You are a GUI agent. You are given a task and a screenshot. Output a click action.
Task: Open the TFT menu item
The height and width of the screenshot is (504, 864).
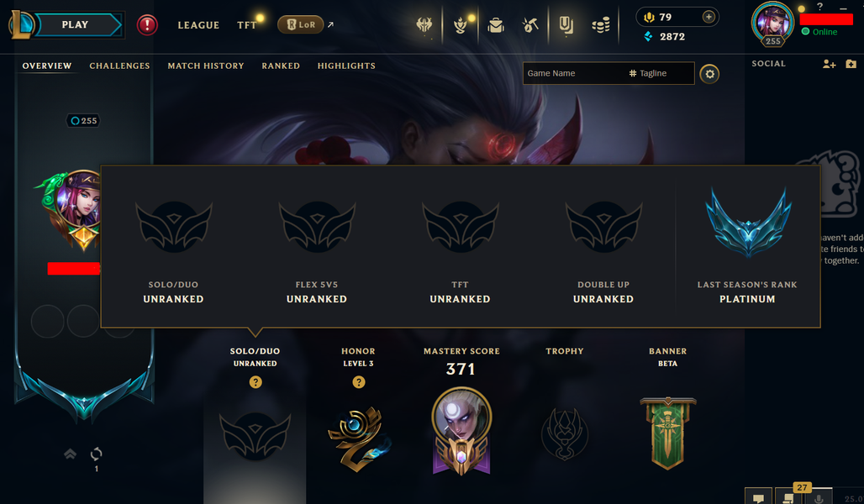247,25
